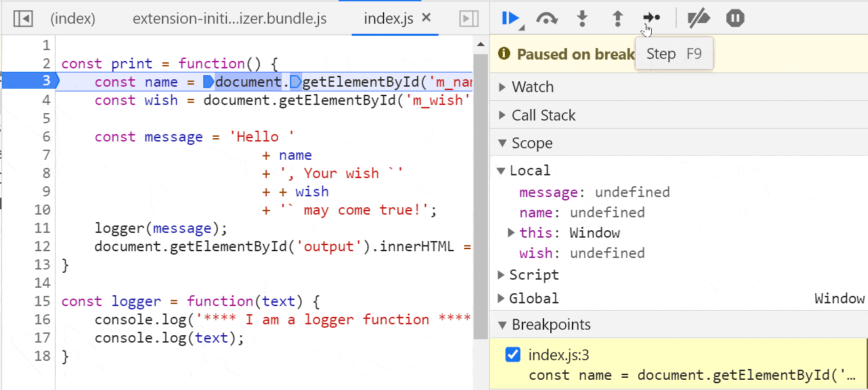Click 'message: undefined' scope entry
The height and width of the screenshot is (390, 868).
(594, 192)
